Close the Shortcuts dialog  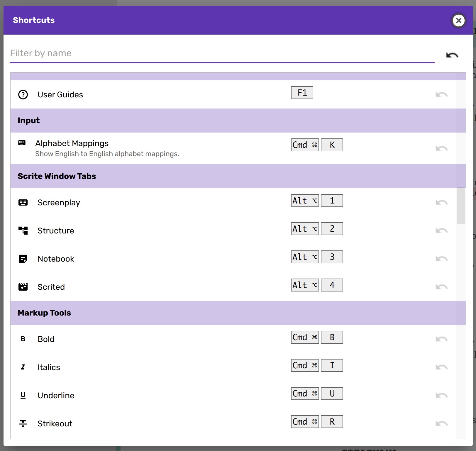pos(458,21)
